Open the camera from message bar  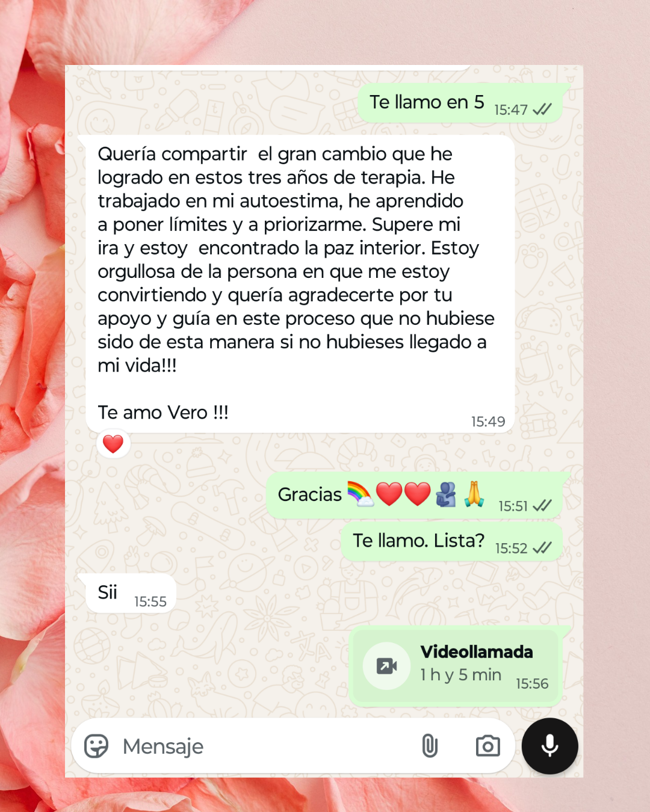tap(487, 746)
